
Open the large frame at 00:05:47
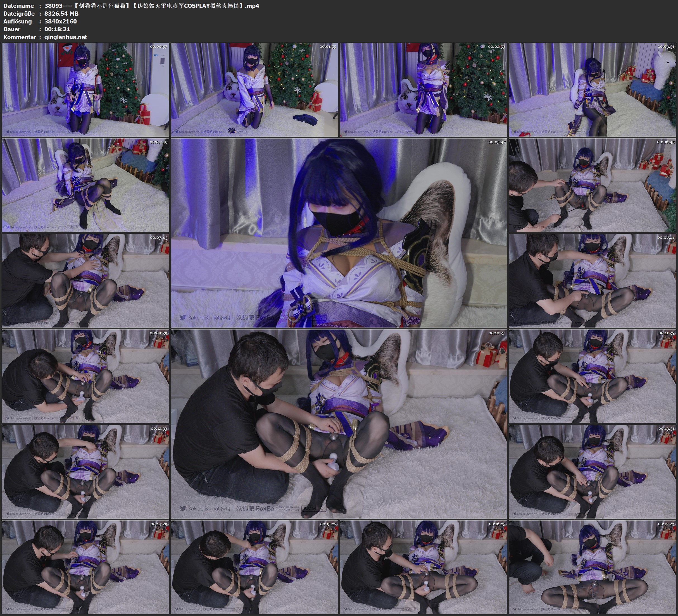point(339,233)
